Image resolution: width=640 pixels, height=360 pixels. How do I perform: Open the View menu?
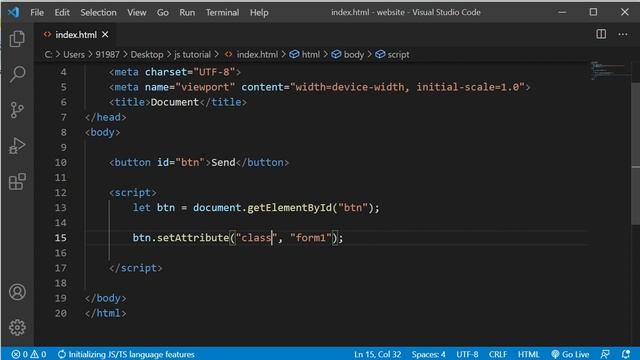coord(136,13)
